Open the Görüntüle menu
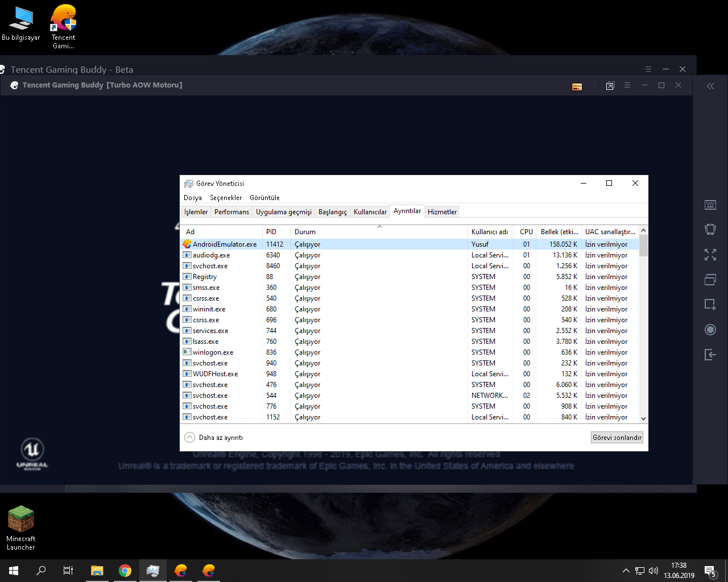Viewport: 728px width, 582px height. (x=264, y=198)
